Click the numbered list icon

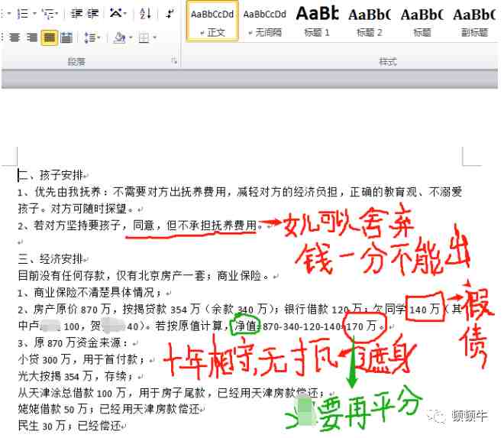click(23, 14)
